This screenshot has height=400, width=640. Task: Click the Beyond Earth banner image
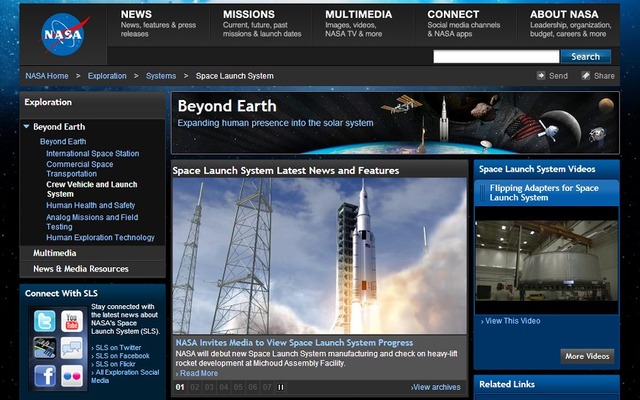click(395, 123)
